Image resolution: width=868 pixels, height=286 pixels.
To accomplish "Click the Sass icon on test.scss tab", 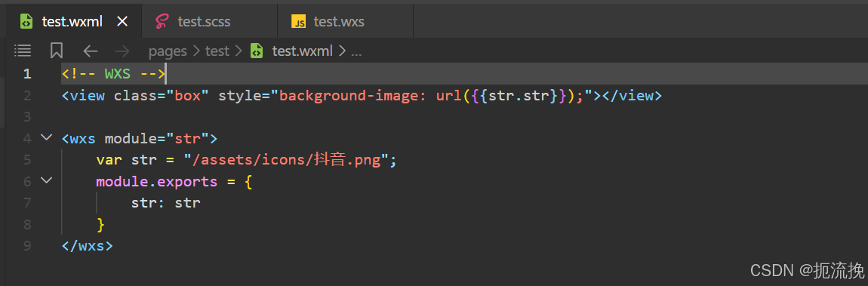I will 161,22.
